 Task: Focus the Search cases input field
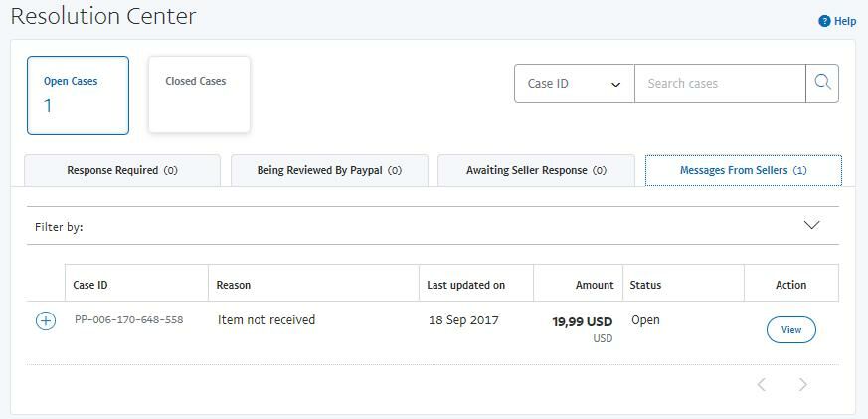coord(720,84)
